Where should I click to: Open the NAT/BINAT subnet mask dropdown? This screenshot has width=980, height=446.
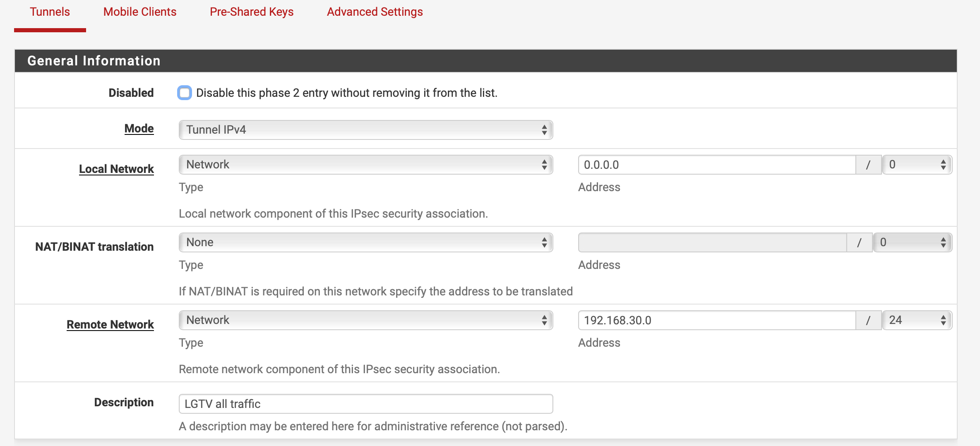[x=912, y=242]
